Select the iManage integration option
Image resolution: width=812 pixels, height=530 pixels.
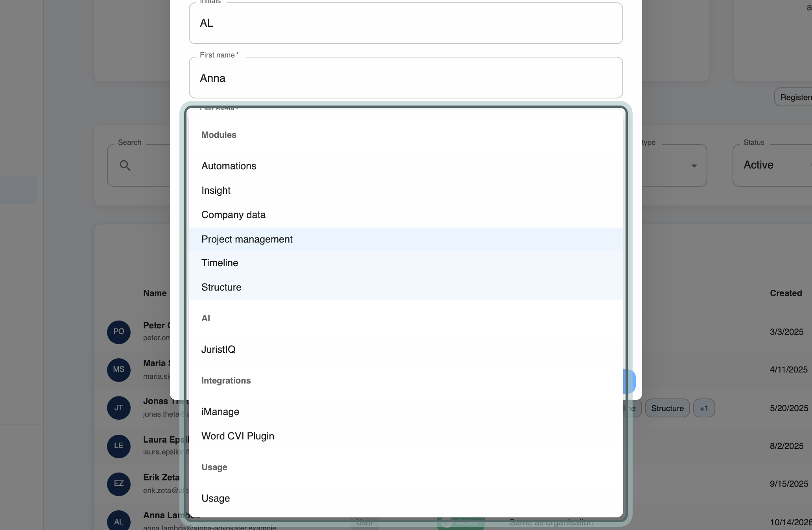click(406, 412)
